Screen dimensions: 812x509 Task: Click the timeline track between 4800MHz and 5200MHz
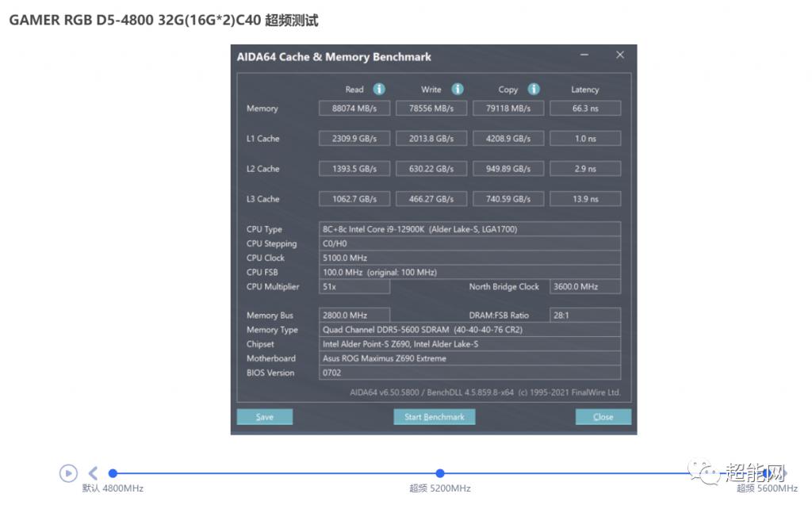[x=276, y=473]
